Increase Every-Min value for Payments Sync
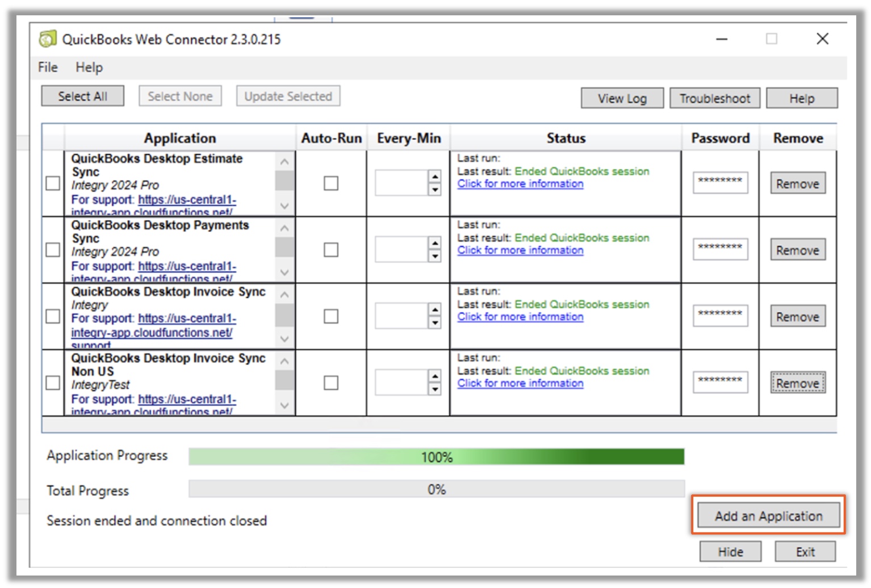The height and width of the screenshot is (588, 871). pyautogui.click(x=435, y=243)
